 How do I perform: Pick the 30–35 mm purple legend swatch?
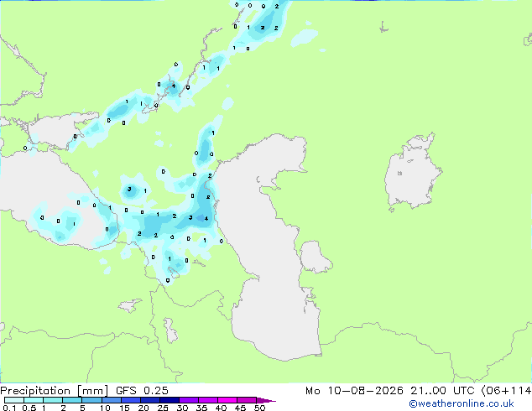click(x=189, y=400)
